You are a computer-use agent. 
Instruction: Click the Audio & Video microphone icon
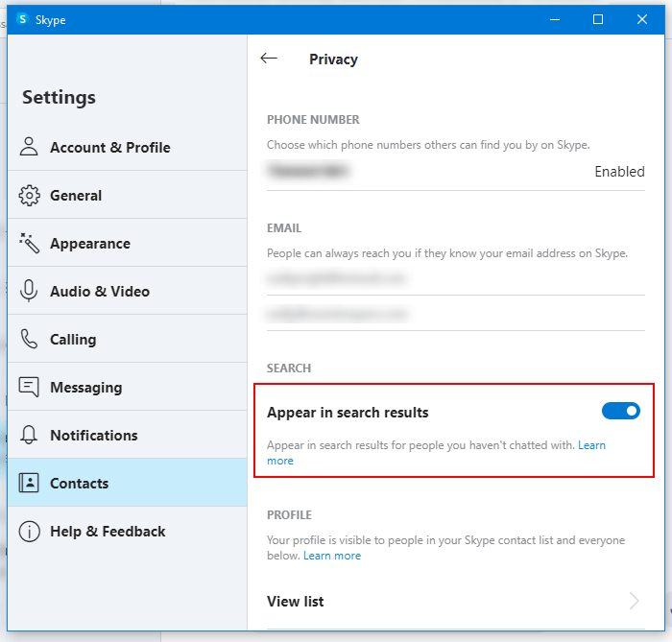click(x=29, y=291)
